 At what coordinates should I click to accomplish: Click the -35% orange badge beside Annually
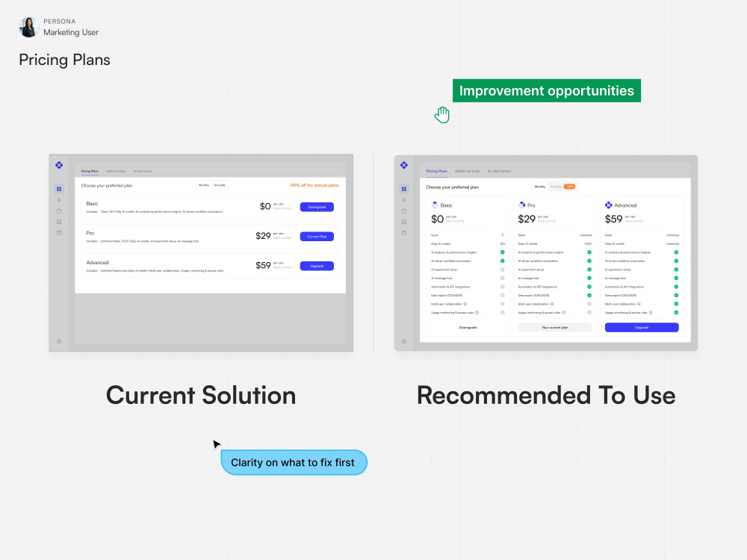click(569, 187)
